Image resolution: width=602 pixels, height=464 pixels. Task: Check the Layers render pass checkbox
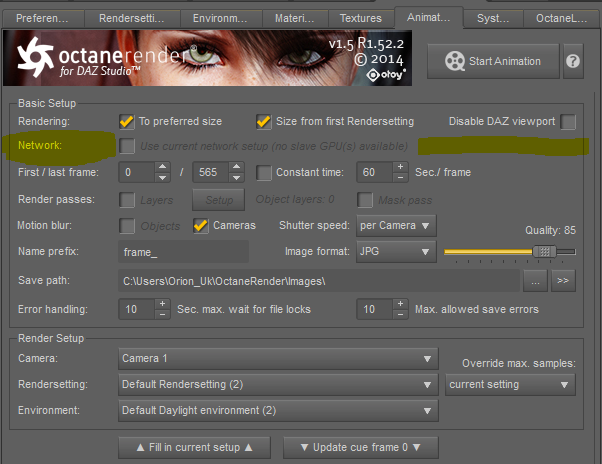click(x=127, y=200)
